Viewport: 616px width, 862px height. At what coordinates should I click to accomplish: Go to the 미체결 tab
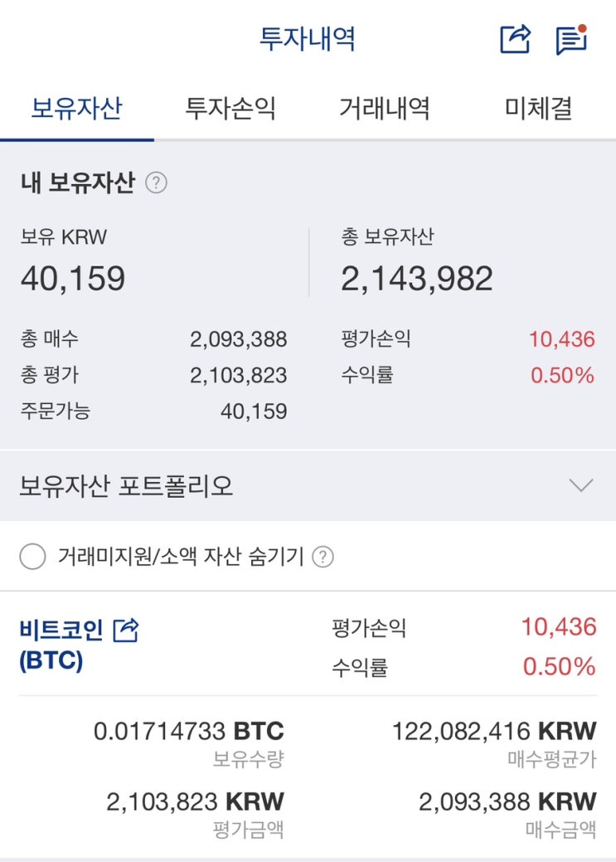(539, 109)
